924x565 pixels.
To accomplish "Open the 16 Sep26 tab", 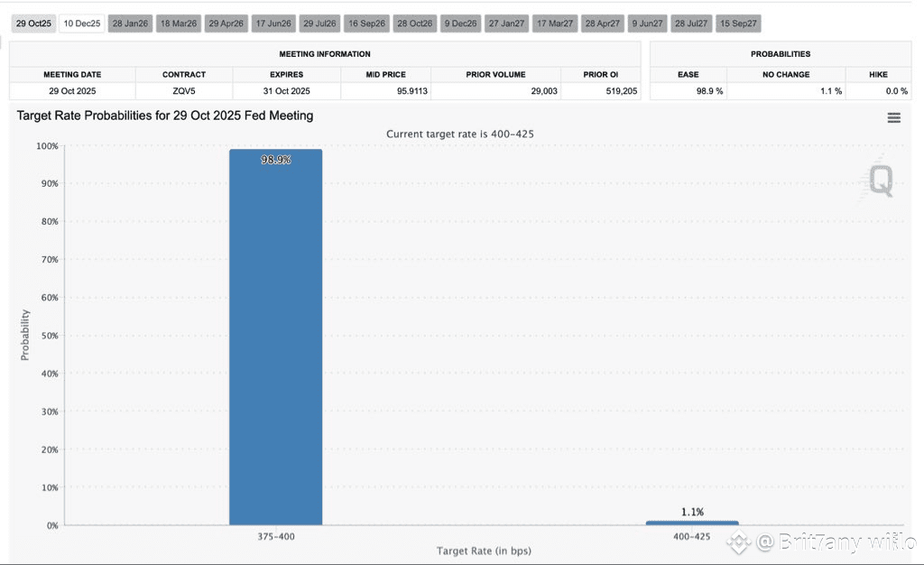I will (x=366, y=23).
